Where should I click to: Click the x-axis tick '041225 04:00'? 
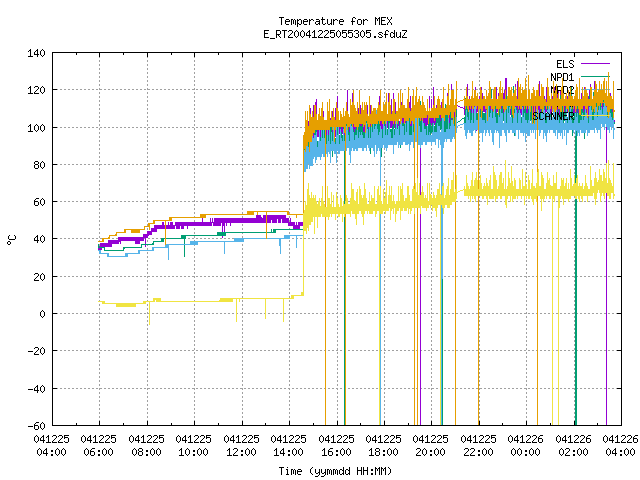click(x=51, y=446)
